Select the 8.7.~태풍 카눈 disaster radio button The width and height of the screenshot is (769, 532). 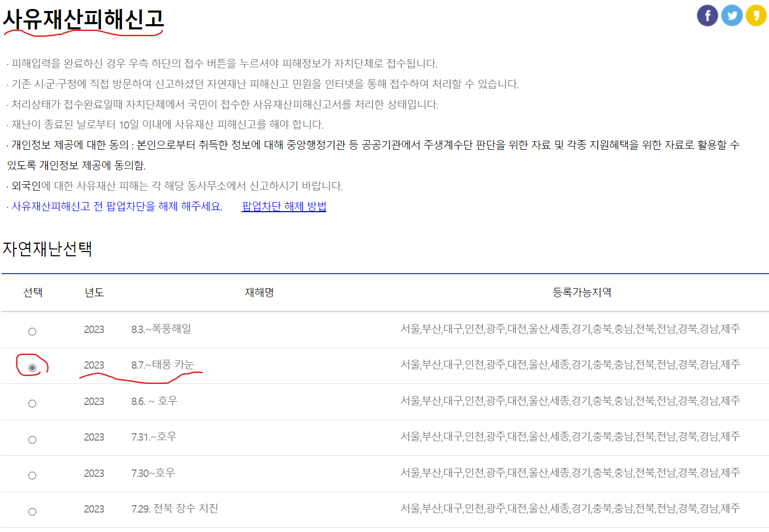33,367
